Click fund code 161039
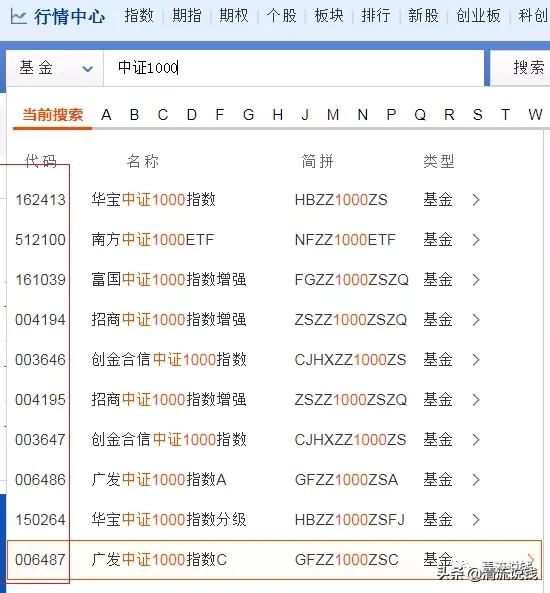 [40, 280]
